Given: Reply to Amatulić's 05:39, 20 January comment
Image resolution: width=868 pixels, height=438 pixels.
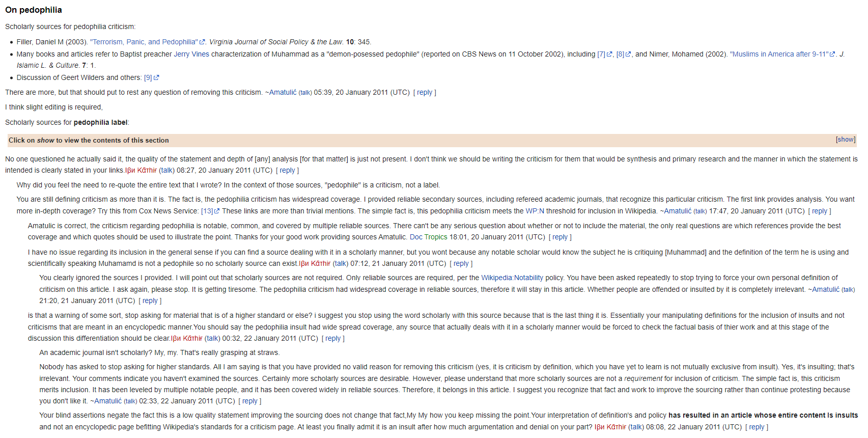Looking at the screenshot, I should pos(425,92).
